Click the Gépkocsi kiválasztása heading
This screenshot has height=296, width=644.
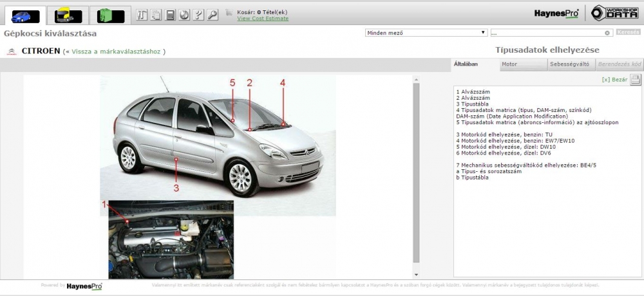coord(50,33)
